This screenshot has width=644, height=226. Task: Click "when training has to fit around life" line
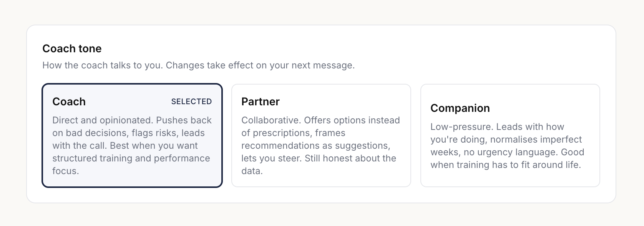tap(505, 165)
